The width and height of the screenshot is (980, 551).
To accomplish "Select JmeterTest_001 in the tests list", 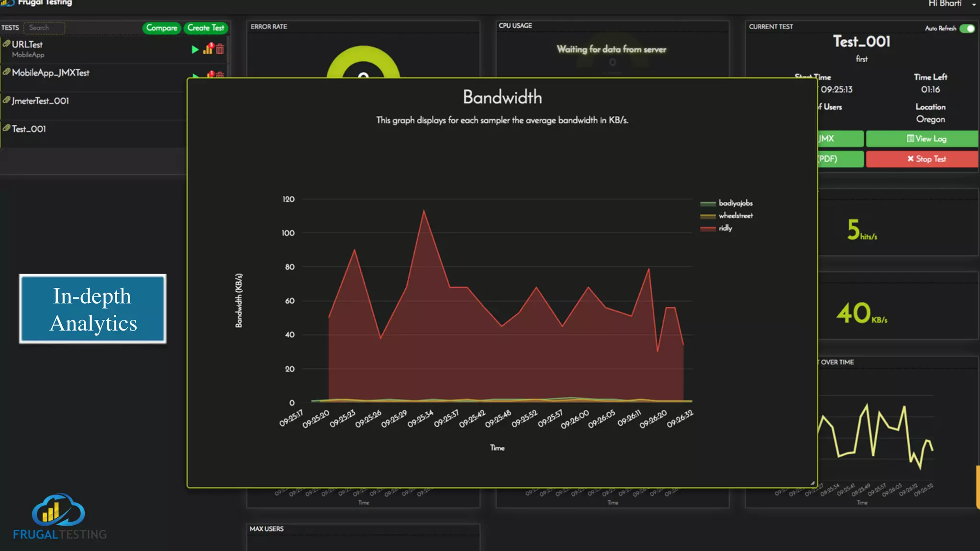I will point(41,101).
